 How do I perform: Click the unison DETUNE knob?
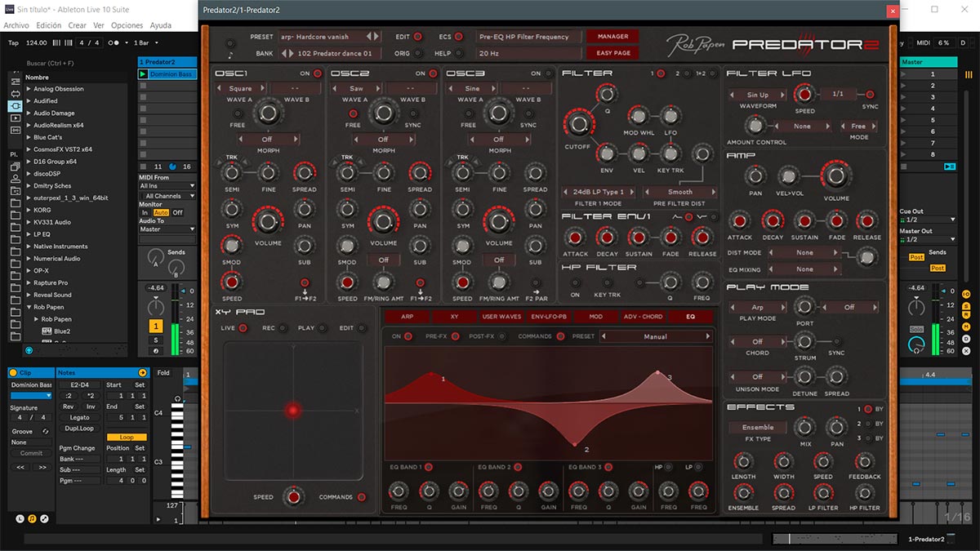(804, 376)
